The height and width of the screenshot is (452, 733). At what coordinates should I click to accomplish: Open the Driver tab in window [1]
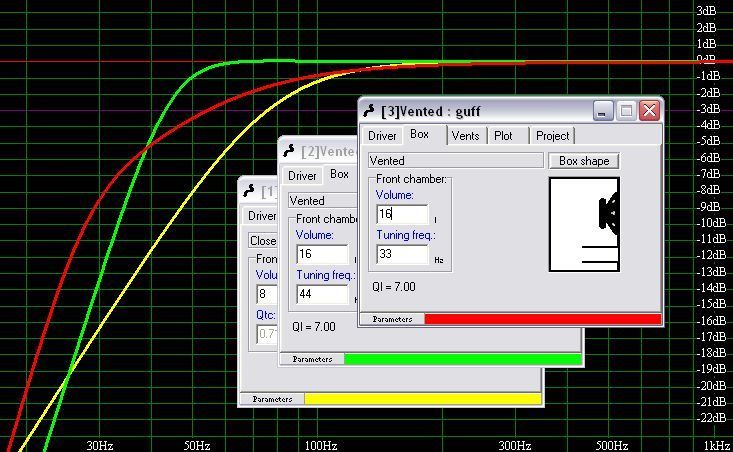pos(261,216)
